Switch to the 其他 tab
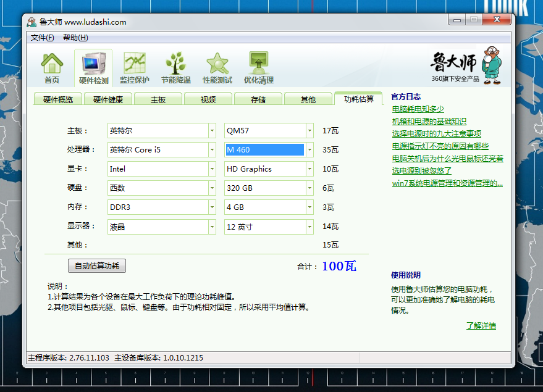Image resolution: width=543 pixels, height=392 pixels. click(x=308, y=99)
